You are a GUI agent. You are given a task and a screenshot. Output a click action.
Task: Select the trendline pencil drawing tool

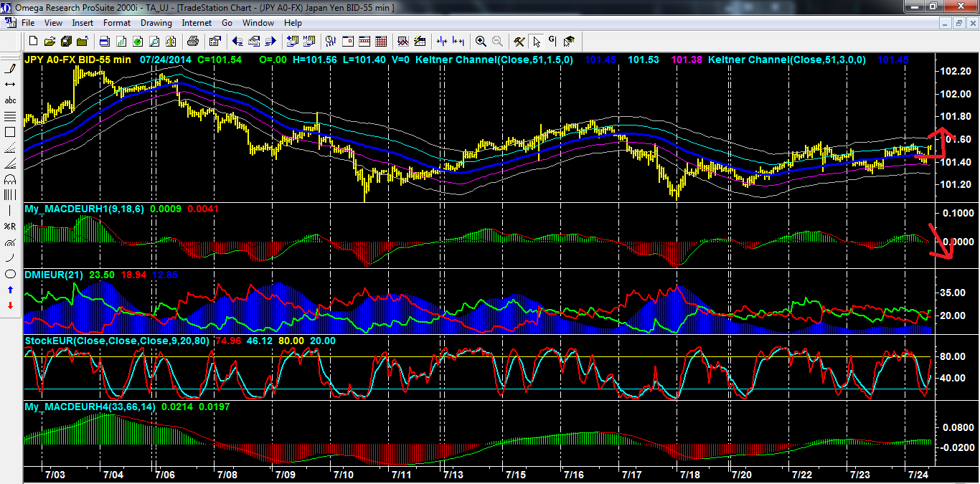[10, 69]
